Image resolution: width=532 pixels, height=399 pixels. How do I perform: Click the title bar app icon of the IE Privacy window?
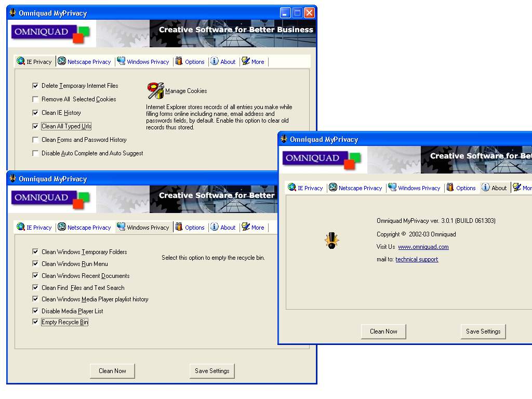(x=13, y=13)
